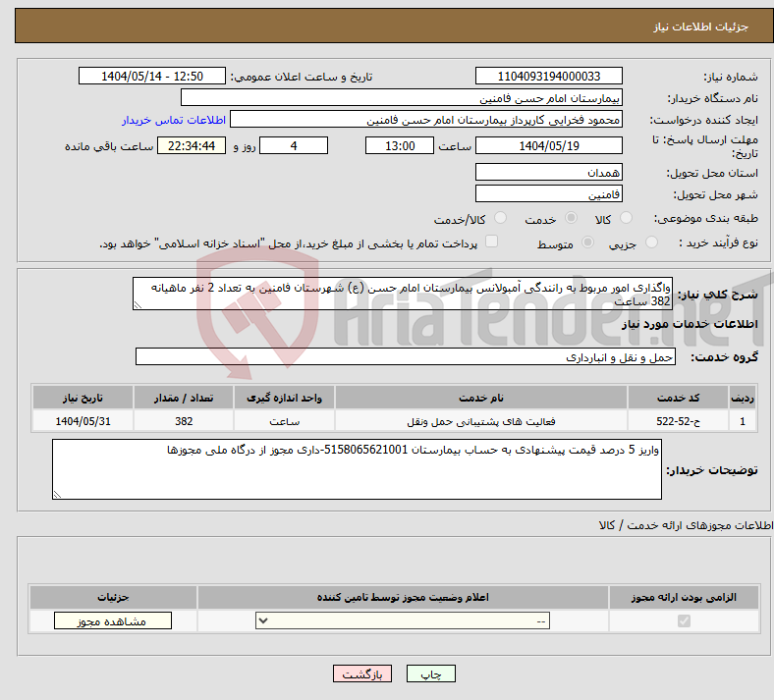
Task: Click the buyer notes textarea
Action: coord(357,469)
